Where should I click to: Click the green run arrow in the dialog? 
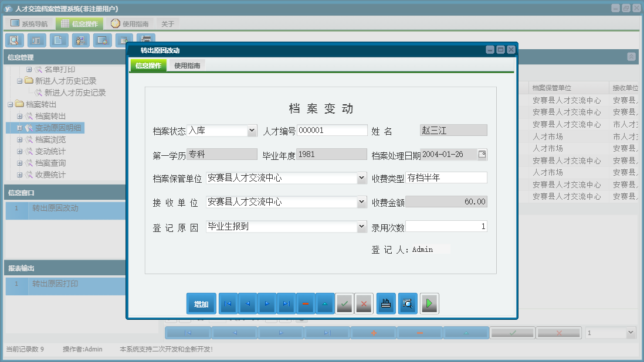click(x=429, y=303)
